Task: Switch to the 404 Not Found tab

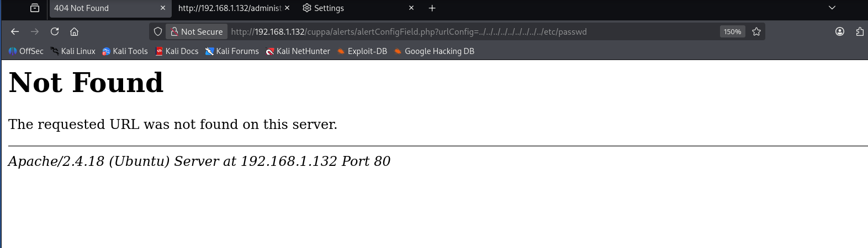Action: [109, 8]
